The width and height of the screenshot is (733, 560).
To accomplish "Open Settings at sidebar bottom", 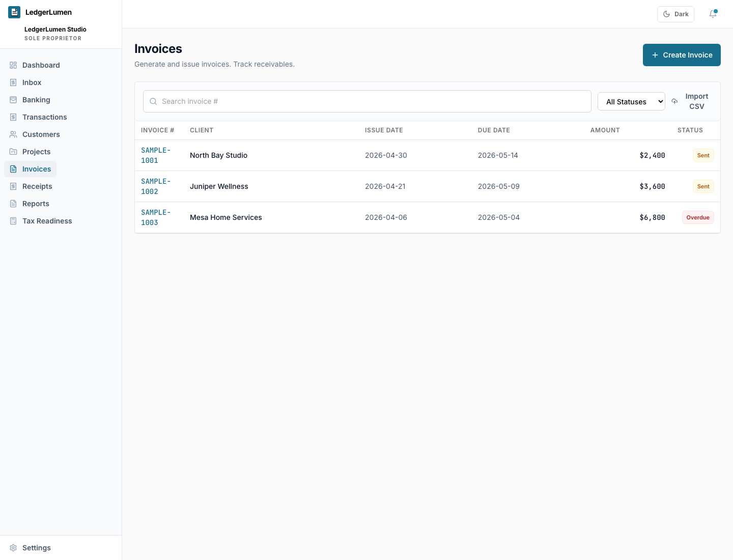I will click(x=31, y=548).
